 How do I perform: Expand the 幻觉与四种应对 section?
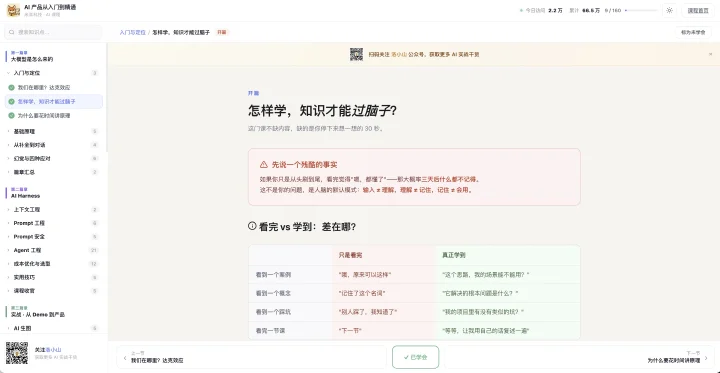[x=54, y=158]
